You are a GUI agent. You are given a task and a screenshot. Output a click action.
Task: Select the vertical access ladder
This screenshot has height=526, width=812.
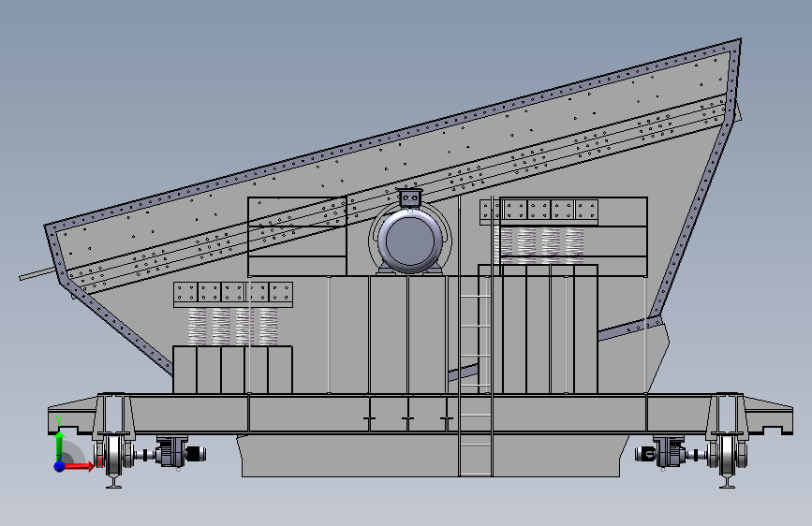click(x=476, y=337)
